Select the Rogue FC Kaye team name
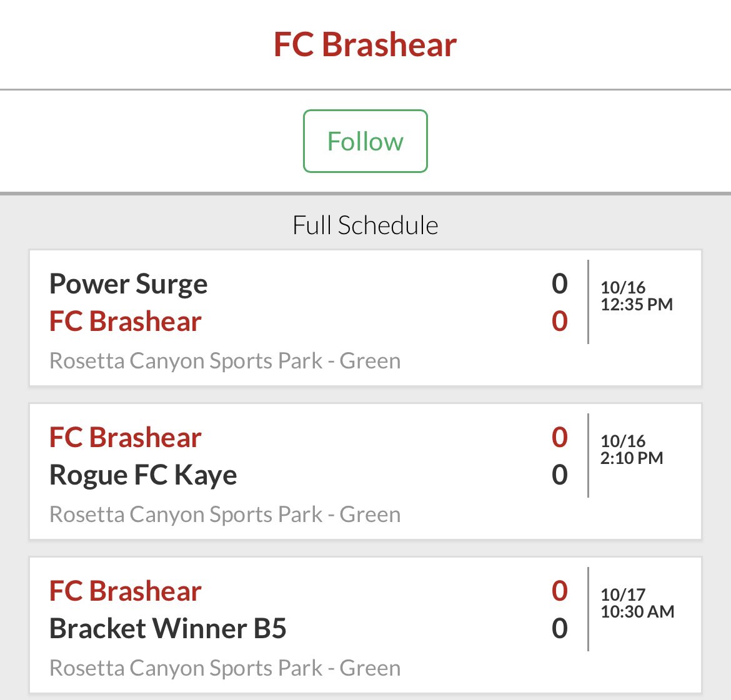 143,475
